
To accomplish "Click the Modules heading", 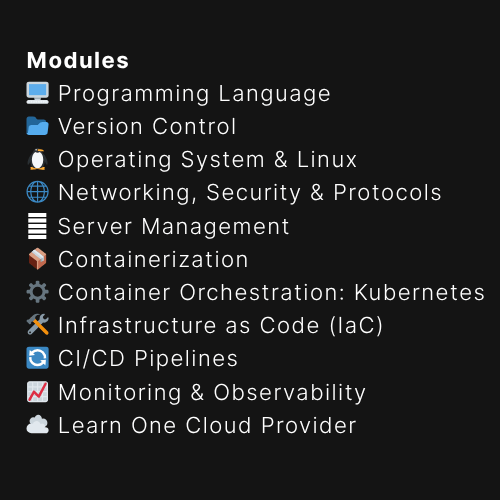I will coord(78,60).
